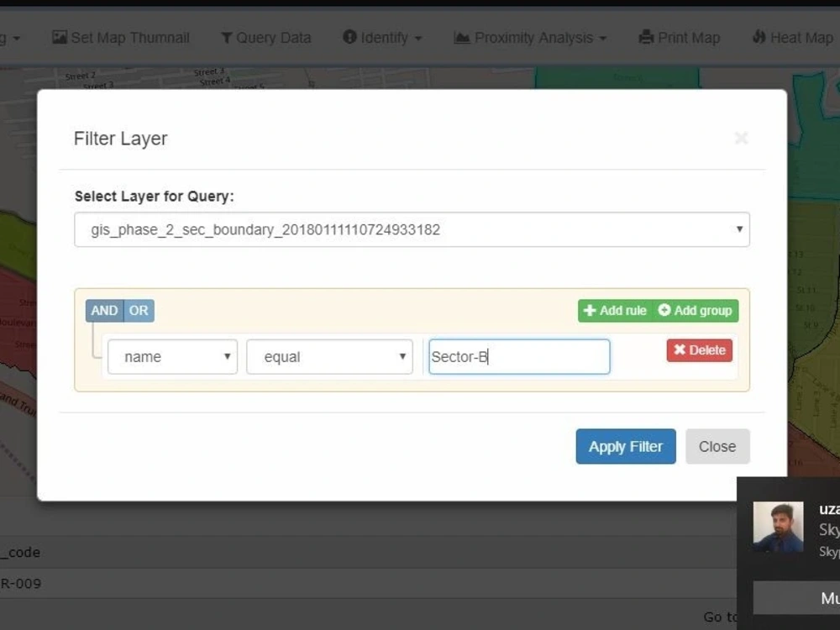Expand the Proximity Analysis menu caret

pyautogui.click(x=603, y=39)
